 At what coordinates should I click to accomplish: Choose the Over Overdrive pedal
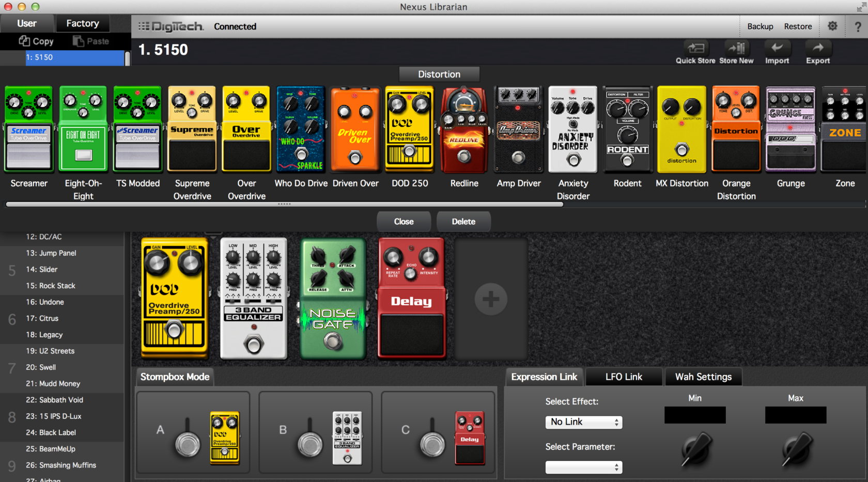[246, 129]
